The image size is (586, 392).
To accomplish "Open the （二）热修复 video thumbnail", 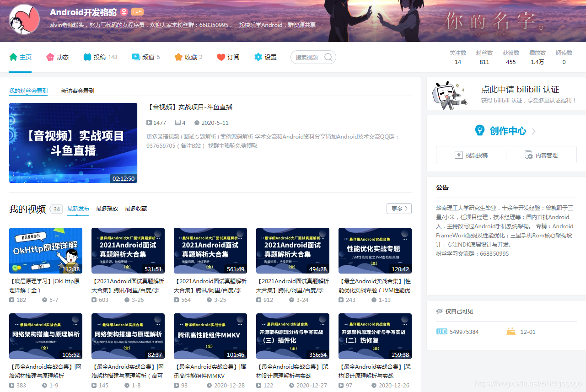I will 375,336.
